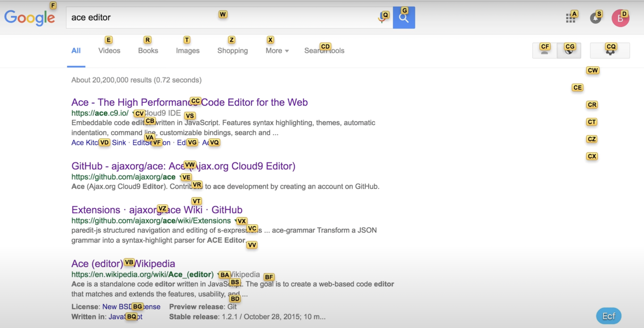Switch to private results person icon

[x=544, y=51]
